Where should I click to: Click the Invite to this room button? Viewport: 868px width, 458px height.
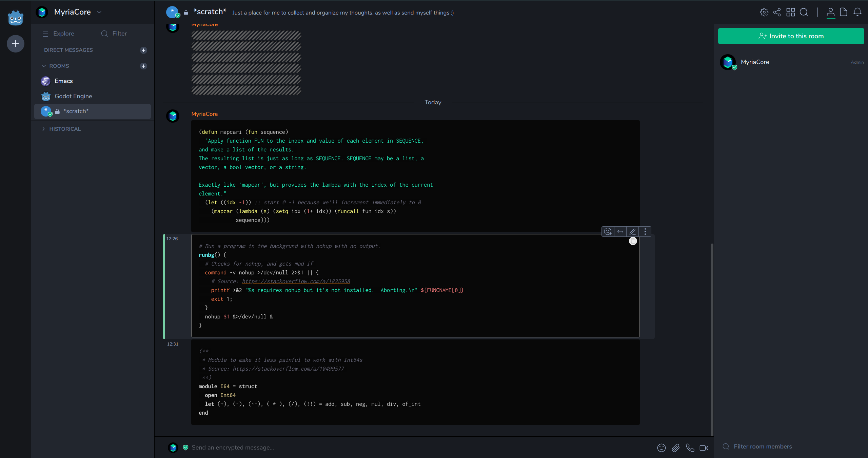[791, 36]
